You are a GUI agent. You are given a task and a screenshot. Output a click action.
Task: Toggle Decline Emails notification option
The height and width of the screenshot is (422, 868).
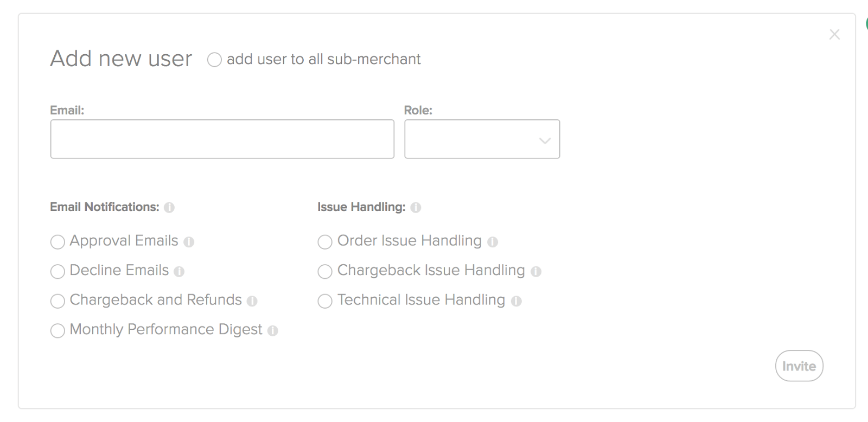[58, 271]
